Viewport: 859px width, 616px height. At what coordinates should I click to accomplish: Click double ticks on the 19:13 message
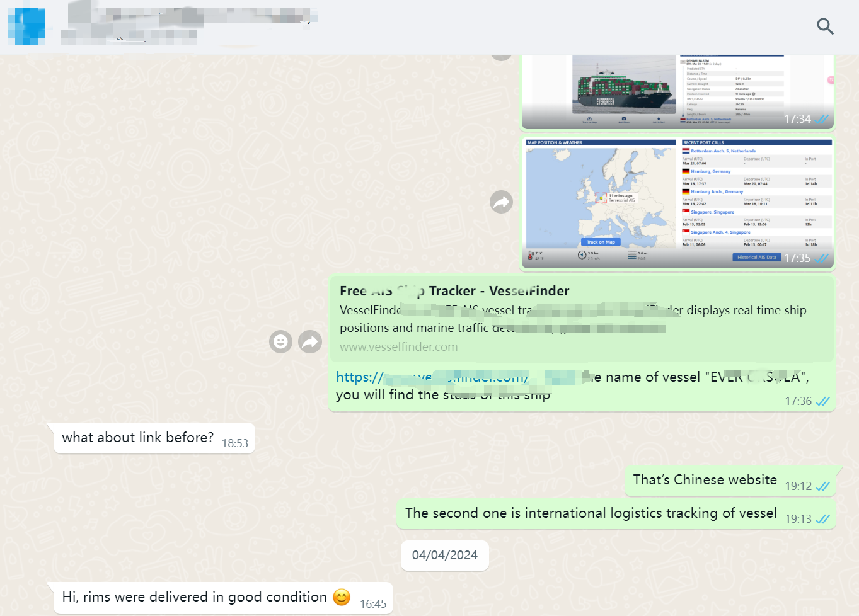coord(822,519)
